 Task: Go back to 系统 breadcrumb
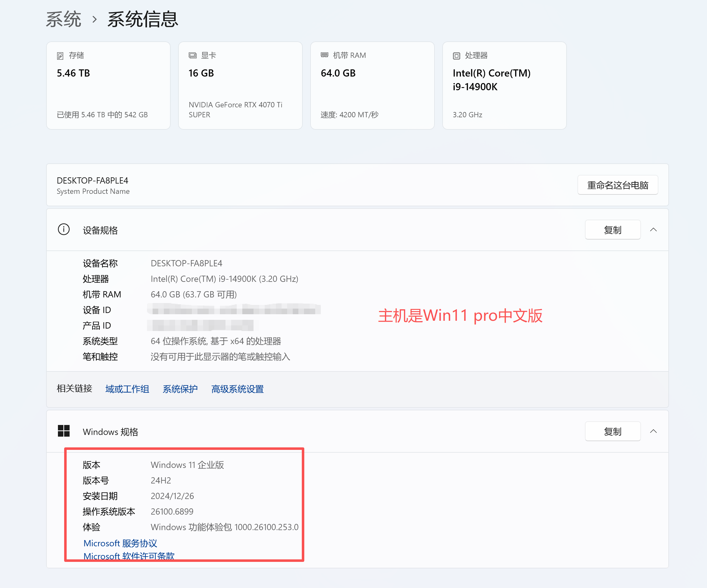pyautogui.click(x=64, y=20)
